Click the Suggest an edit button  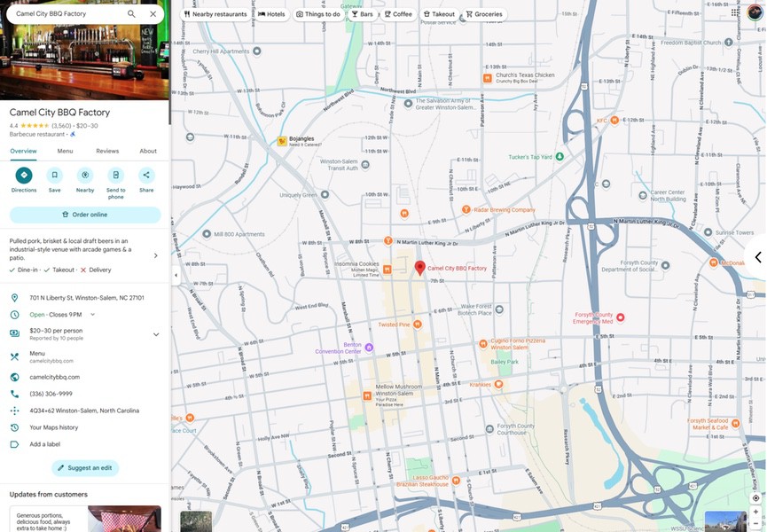[85, 468]
